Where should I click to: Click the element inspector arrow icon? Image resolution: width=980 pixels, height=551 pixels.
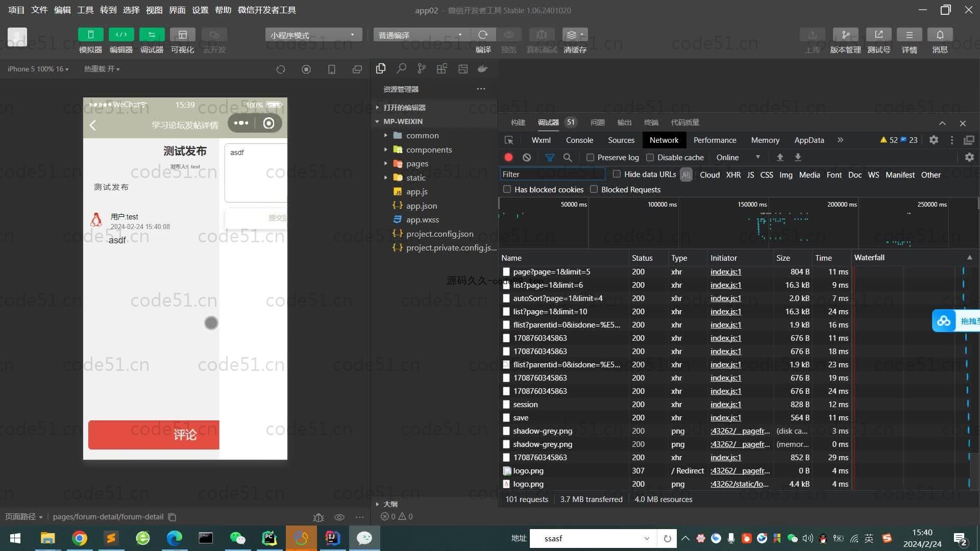point(509,140)
